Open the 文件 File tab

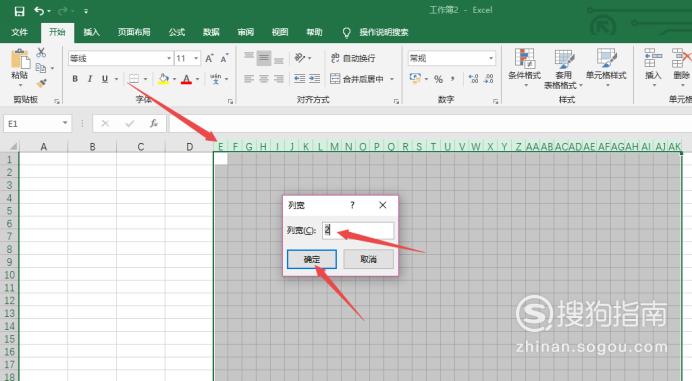[x=19, y=32]
